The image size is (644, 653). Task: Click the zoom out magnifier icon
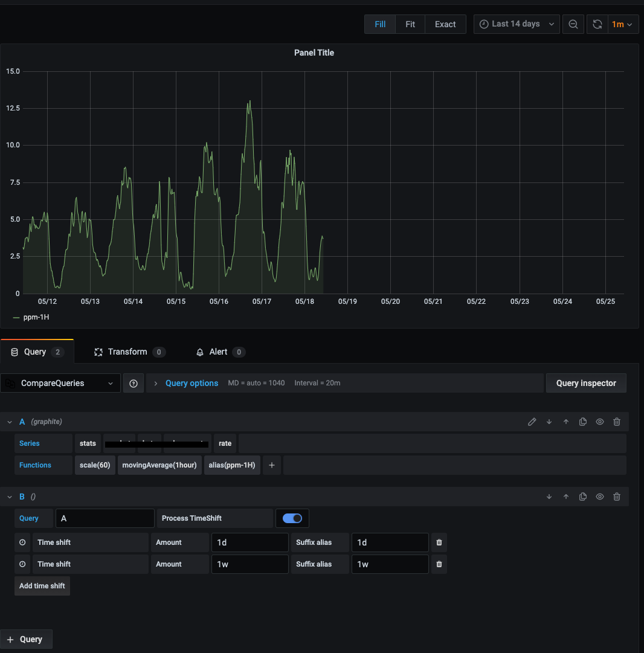(573, 24)
